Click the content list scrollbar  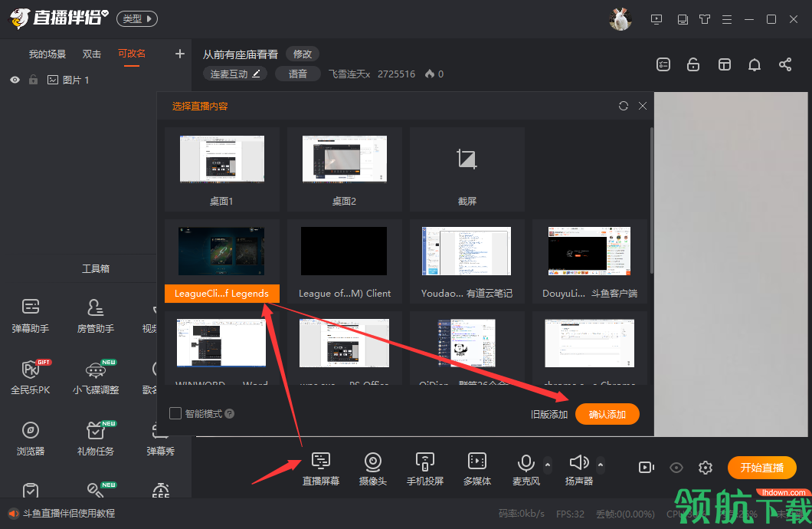click(x=651, y=200)
